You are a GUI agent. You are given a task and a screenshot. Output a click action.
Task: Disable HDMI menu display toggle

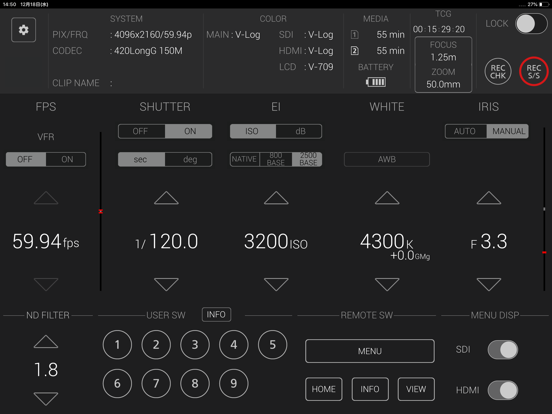click(503, 390)
